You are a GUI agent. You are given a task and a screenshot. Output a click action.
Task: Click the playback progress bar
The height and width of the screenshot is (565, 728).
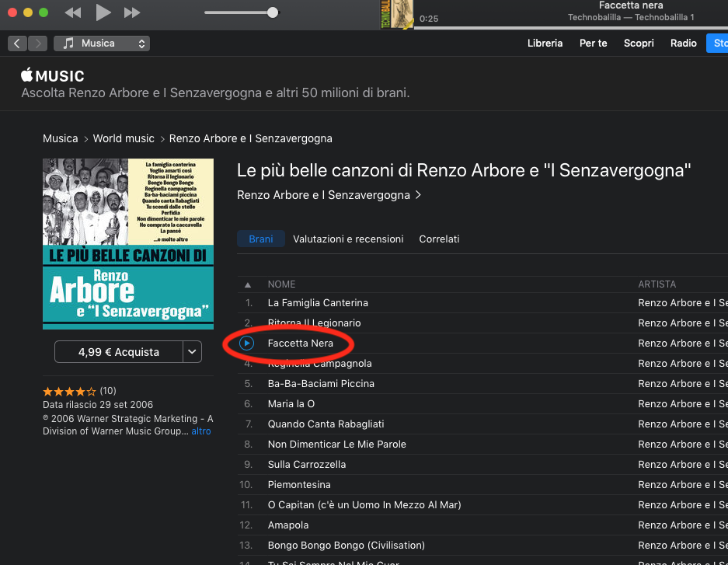(570, 28)
